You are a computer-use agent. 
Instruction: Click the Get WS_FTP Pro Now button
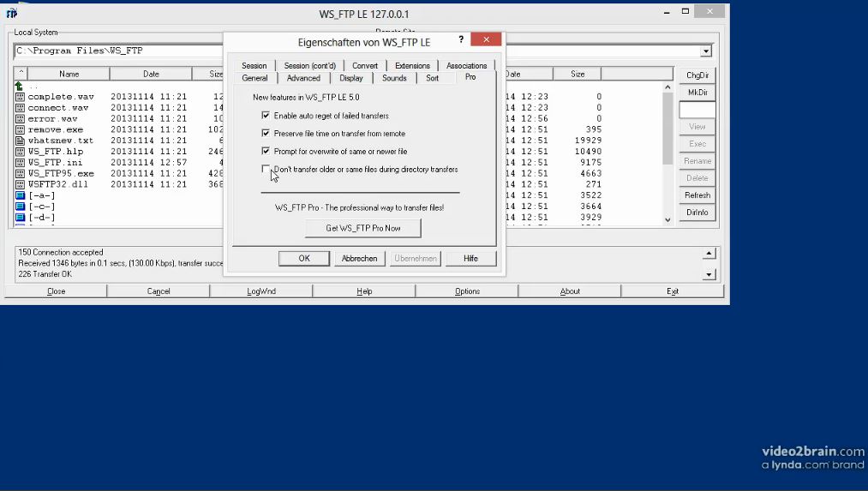coord(362,228)
